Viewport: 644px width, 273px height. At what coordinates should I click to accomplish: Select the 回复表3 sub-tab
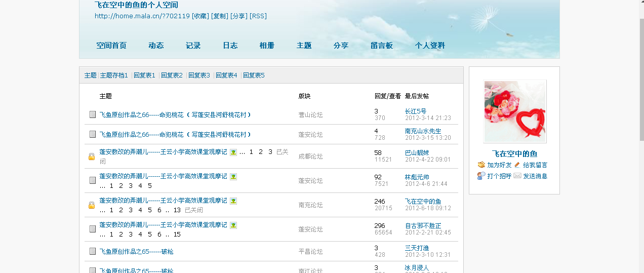[199, 75]
